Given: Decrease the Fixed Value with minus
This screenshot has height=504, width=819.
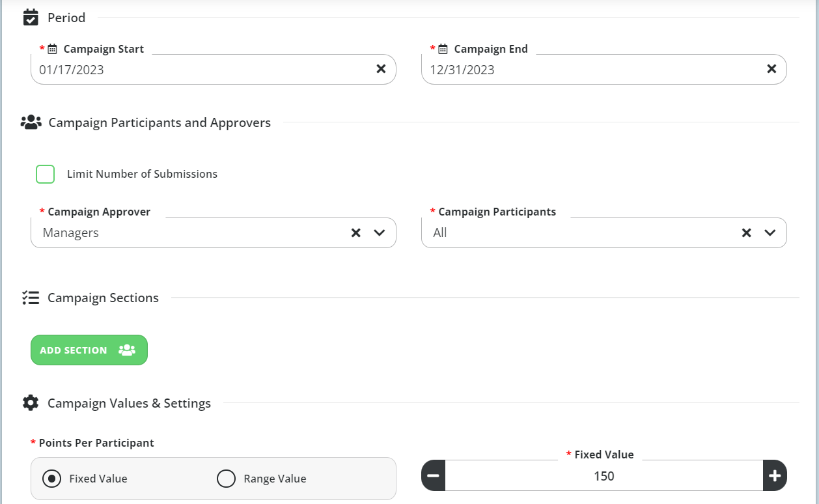Looking at the screenshot, I should tap(434, 476).
